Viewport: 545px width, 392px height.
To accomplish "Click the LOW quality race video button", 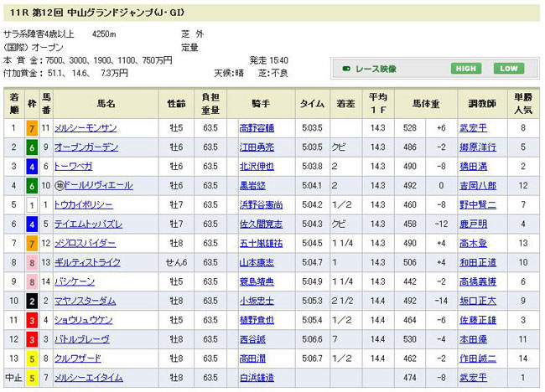I will (x=508, y=69).
